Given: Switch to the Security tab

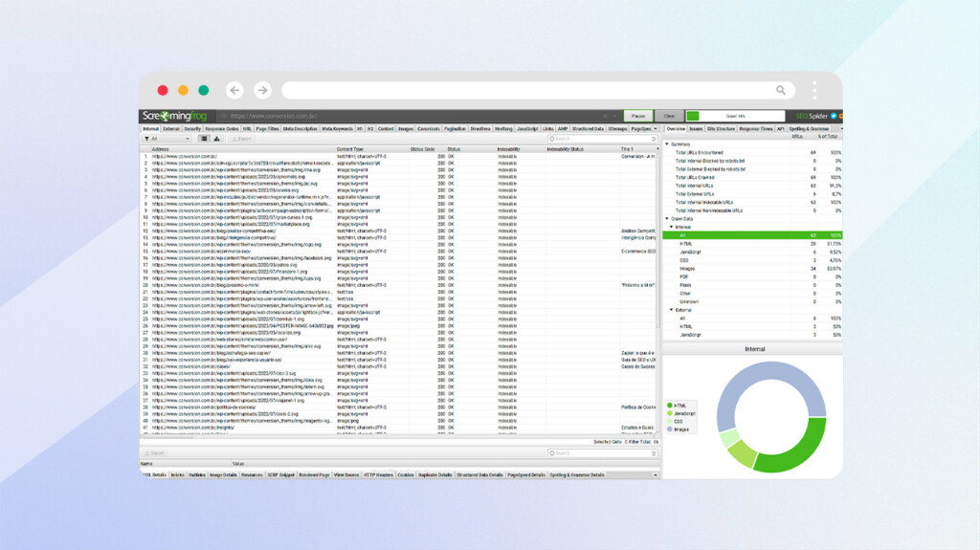Looking at the screenshot, I should pyautogui.click(x=192, y=129).
